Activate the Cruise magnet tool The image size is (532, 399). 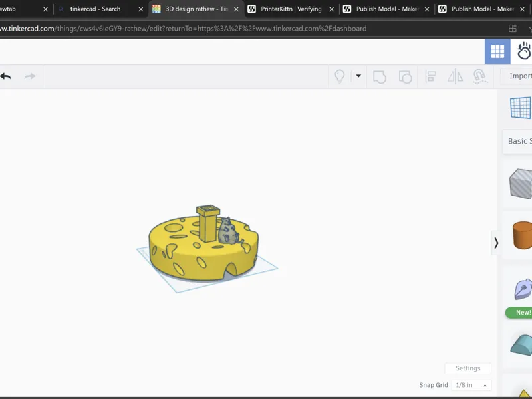480,76
